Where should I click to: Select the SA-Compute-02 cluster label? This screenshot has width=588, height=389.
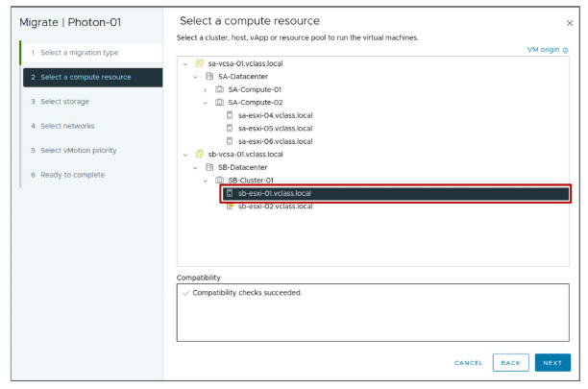click(256, 103)
